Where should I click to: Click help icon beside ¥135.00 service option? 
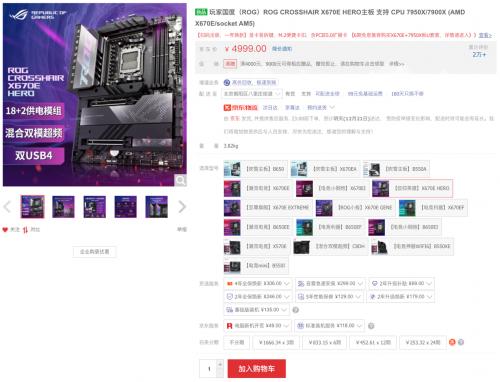[295, 310]
